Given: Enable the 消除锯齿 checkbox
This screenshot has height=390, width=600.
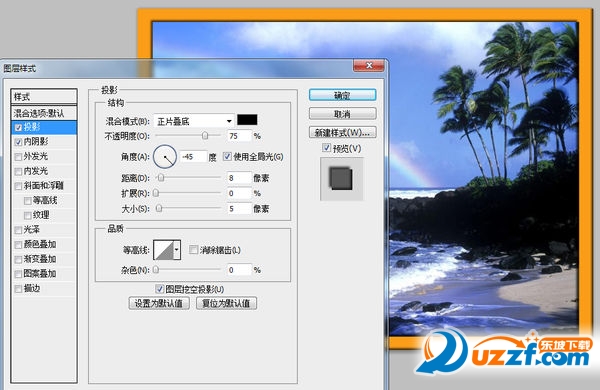Looking at the screenshot, I should coord(193,250).
